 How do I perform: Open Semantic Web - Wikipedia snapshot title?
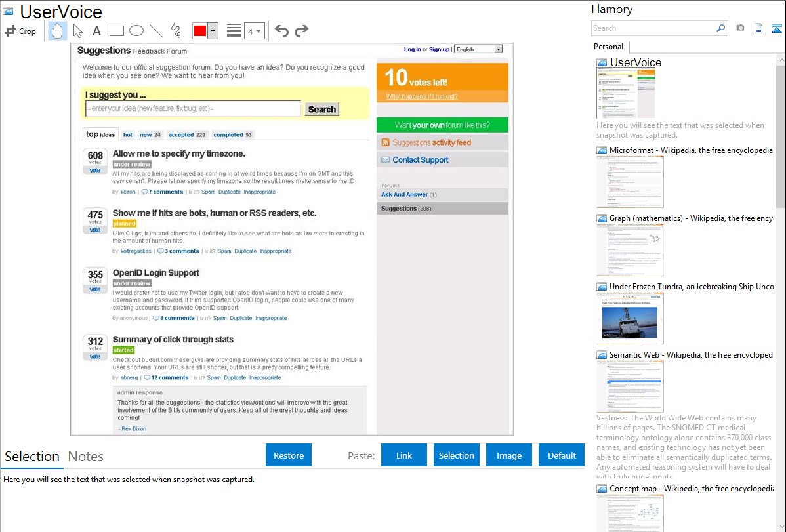coord(692,354)
